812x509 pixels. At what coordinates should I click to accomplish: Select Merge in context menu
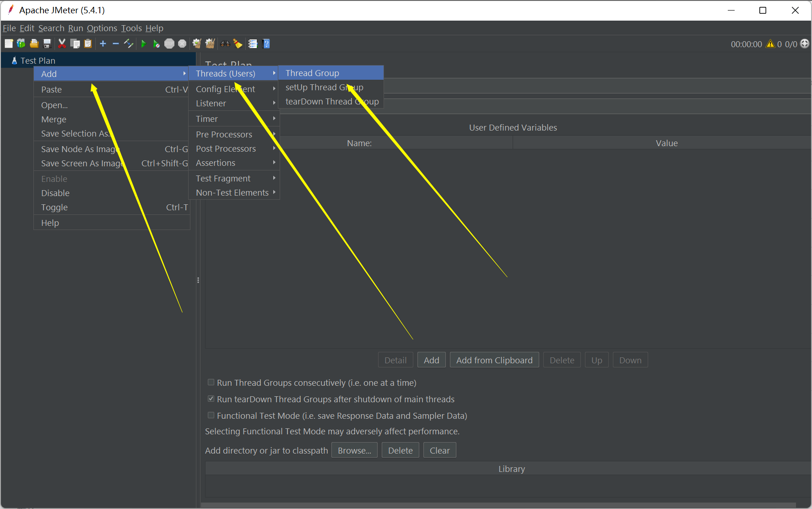click(111, 119)
